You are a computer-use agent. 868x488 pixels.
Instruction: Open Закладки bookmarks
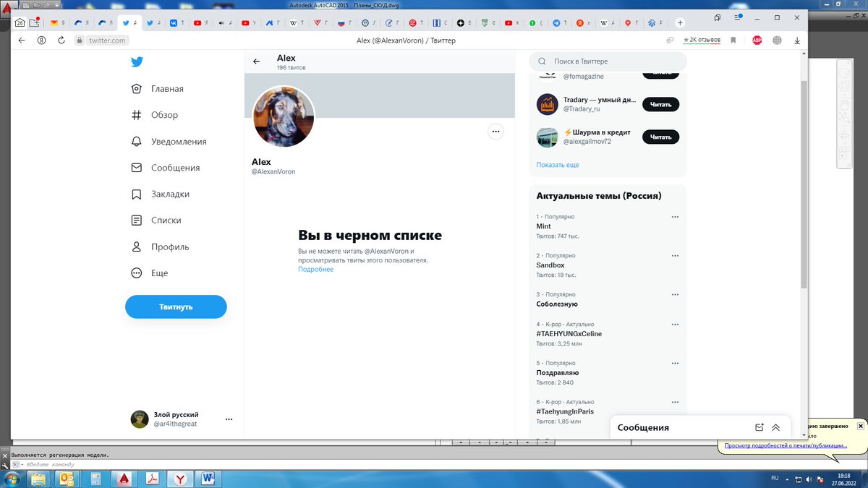pyautogui.click(x=160, y=194)
